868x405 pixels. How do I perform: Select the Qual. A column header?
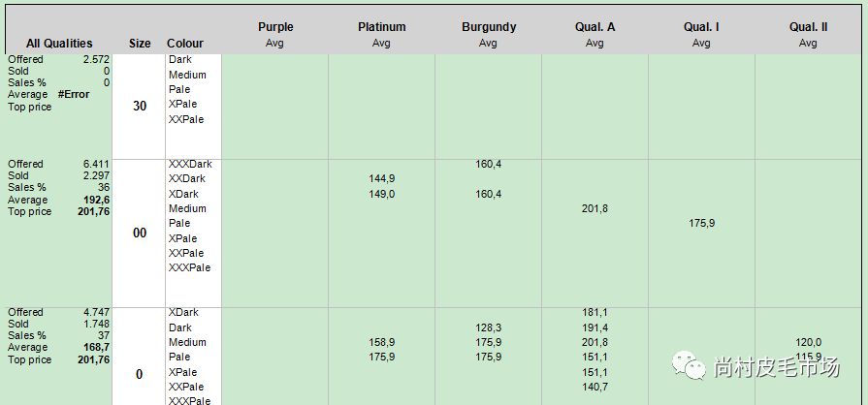[x=595, y=27]
